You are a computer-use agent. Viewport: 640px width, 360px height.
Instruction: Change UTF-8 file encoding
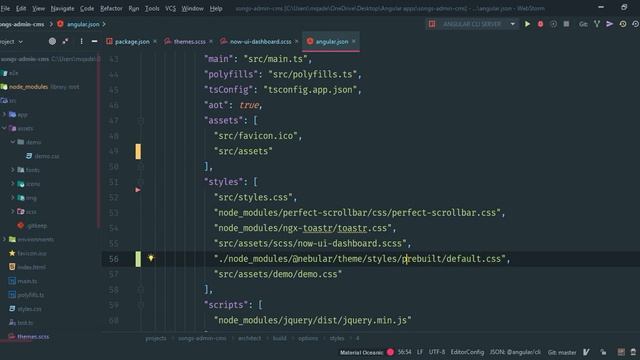[x=437, y=352]
